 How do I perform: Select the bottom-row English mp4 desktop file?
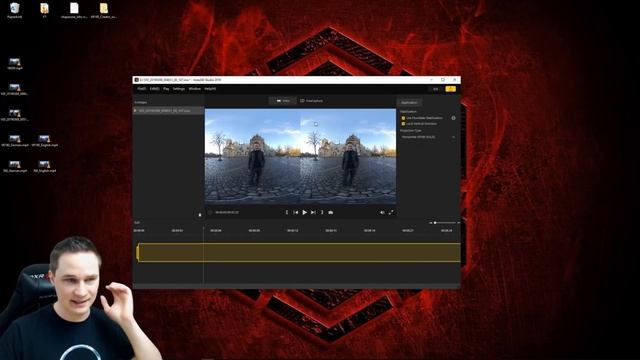pyautogui.click(x=44, y=167)
